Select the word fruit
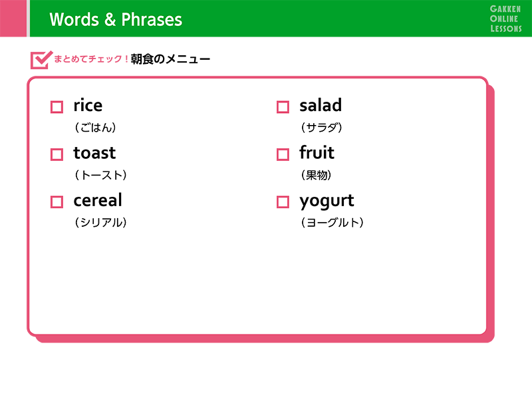Image resolution: width=532 pixels, height=399 pixels. click(317, 153)
